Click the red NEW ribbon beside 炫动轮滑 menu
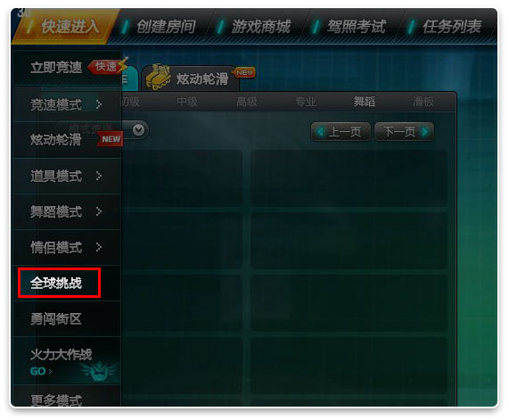The image size is (509, 420). (x=110, y=139)
